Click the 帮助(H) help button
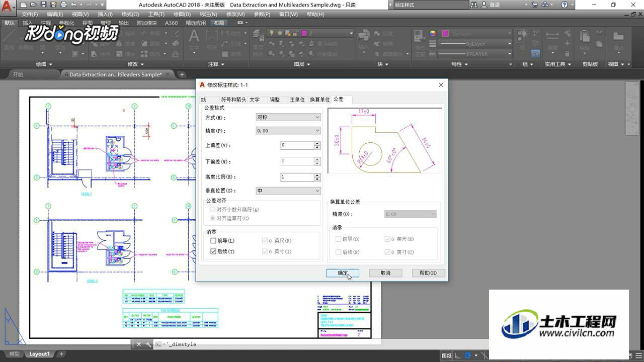This screenshot has width=644, height=362. click(428, 273)
